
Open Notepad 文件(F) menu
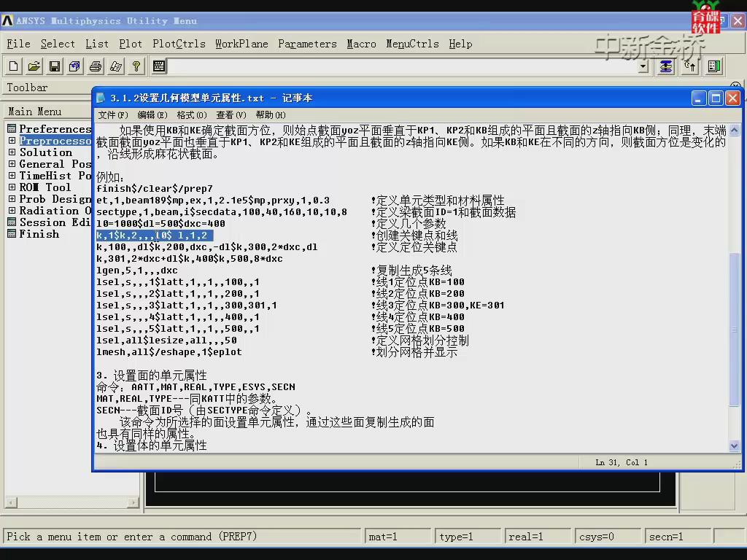113,114
